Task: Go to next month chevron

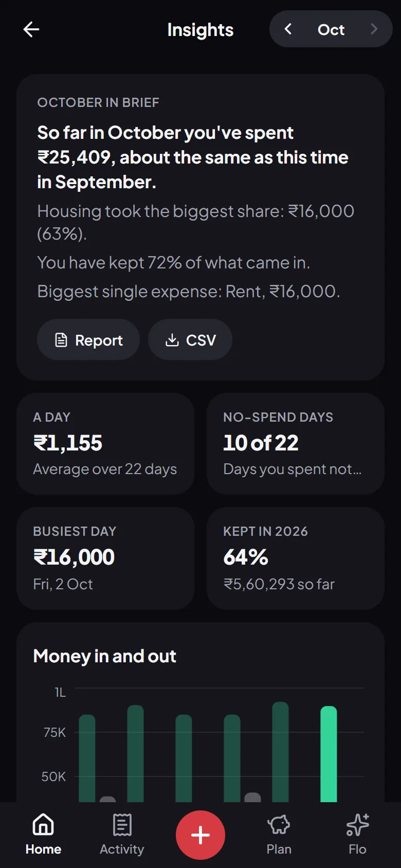Action: (374, 29)
